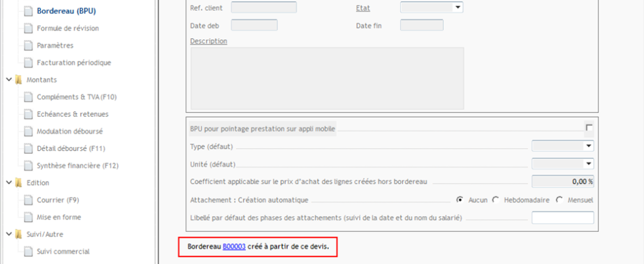Open Formule de révision page
Viewport: 644px width, 264px height.
coord(68,28)
